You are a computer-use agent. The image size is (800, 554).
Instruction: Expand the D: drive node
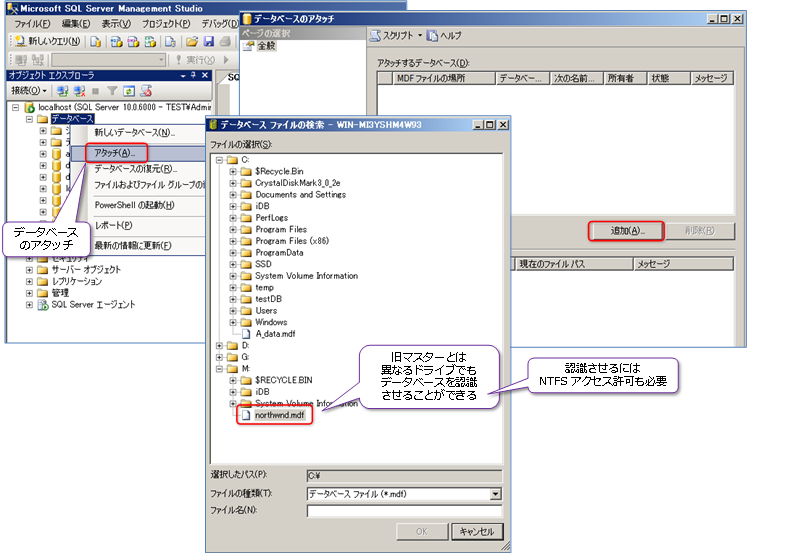[x=219, y=345]
